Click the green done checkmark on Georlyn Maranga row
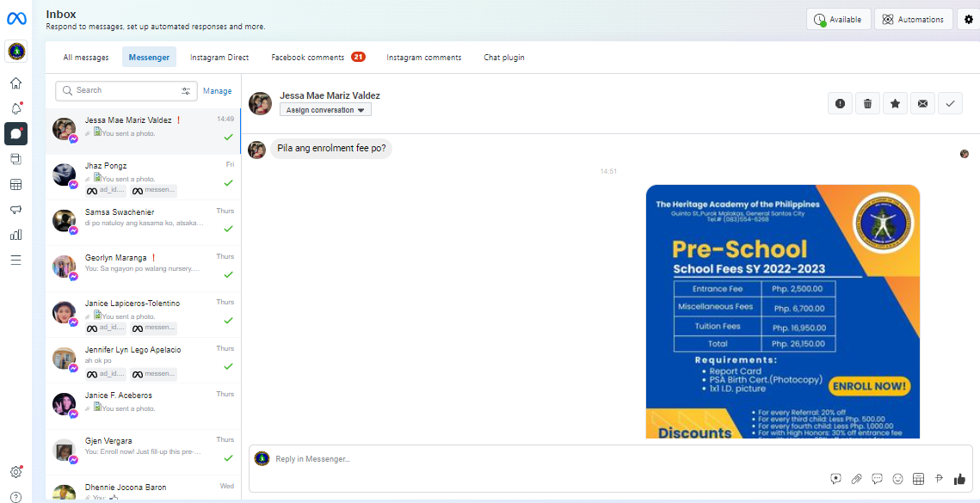This screenshot has width=980, height=503. coord(228,274)
